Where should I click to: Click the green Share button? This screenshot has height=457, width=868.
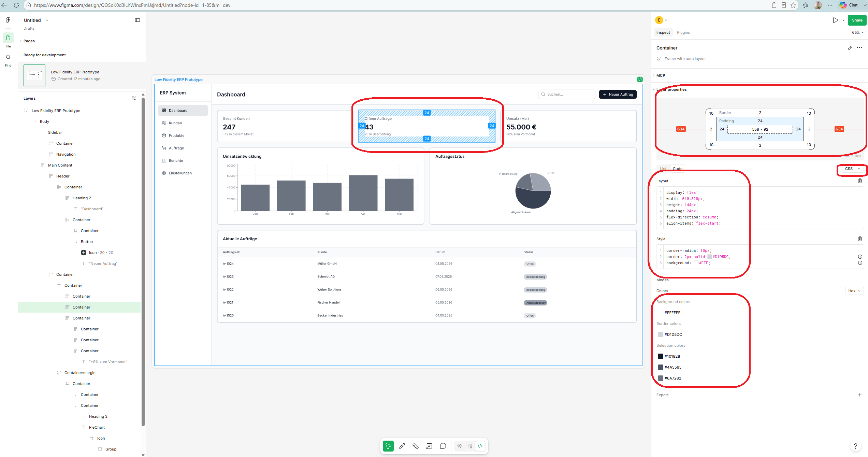(857, 20)
